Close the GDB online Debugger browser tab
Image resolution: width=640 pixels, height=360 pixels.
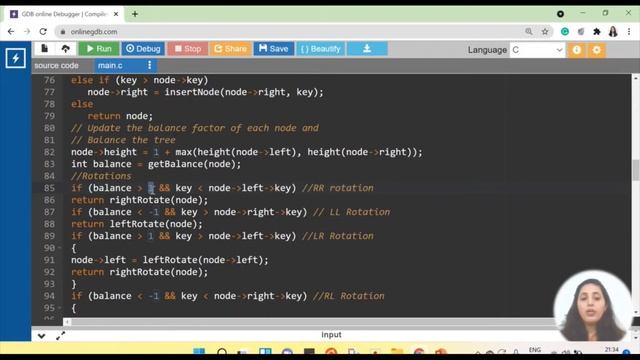116,14
